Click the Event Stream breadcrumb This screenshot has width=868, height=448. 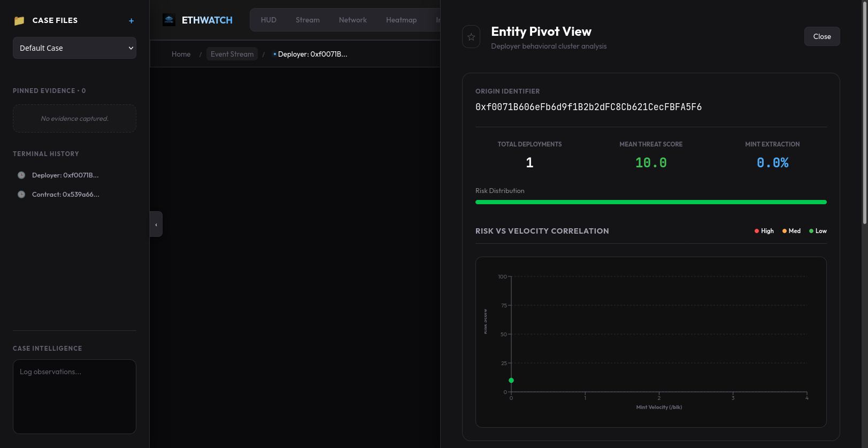(x=232, y=55)
